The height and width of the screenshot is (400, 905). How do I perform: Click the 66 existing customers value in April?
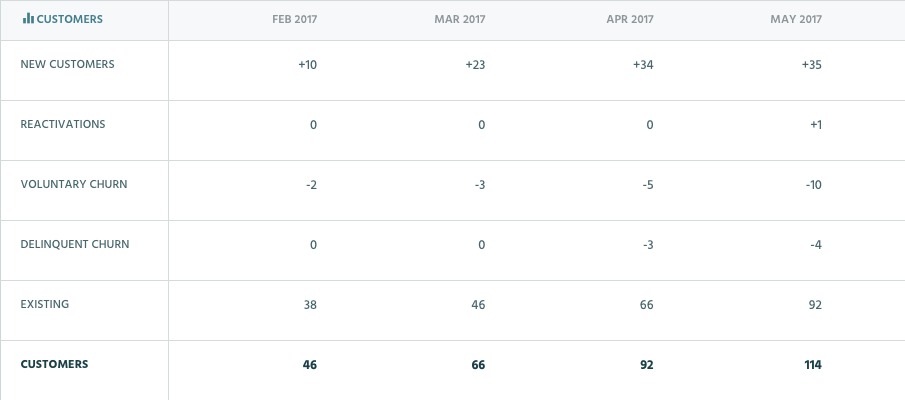pos(646,305)
